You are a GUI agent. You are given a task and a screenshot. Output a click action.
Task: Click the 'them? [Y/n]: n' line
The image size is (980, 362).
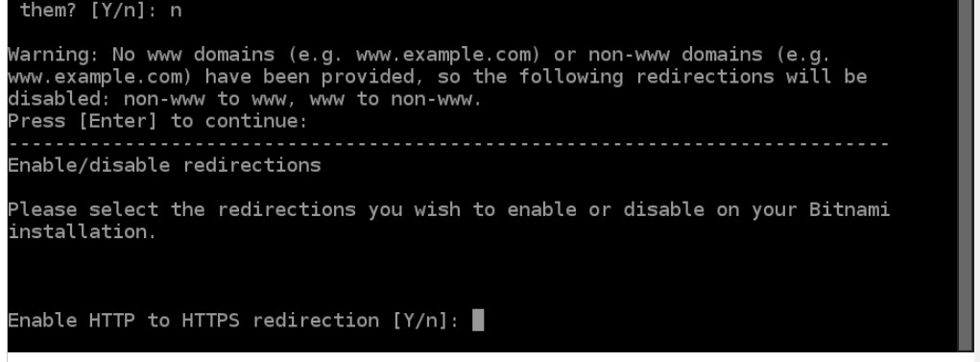(x=101, y=11)
